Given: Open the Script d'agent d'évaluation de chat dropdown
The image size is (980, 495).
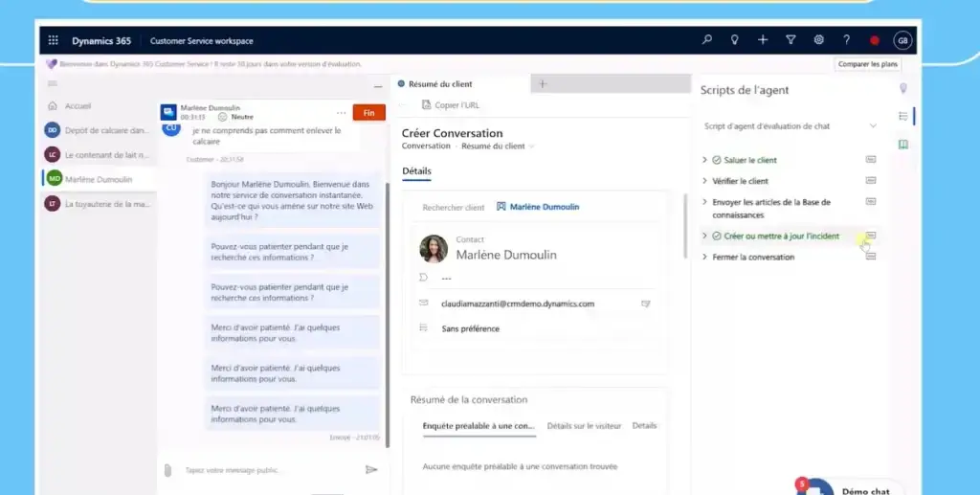Looking at the screenshot, I should click(790, 126).
